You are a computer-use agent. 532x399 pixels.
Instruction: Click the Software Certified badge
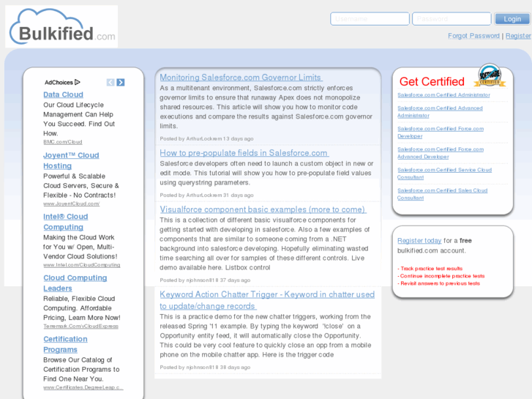tap(490, 75)
